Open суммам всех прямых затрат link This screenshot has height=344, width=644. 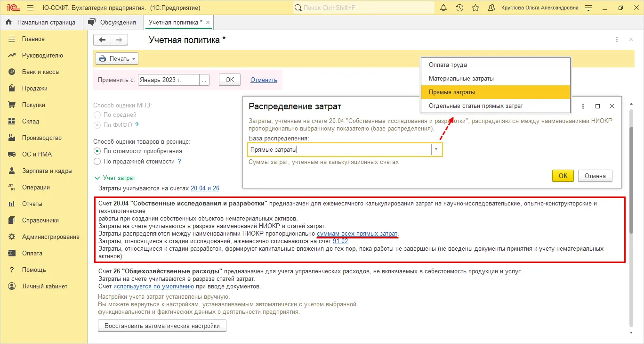tap(357, 234)
